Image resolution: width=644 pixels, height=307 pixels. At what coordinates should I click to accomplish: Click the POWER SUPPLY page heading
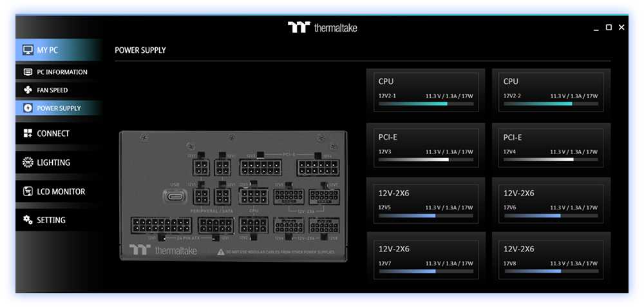(x=140, y=50)
